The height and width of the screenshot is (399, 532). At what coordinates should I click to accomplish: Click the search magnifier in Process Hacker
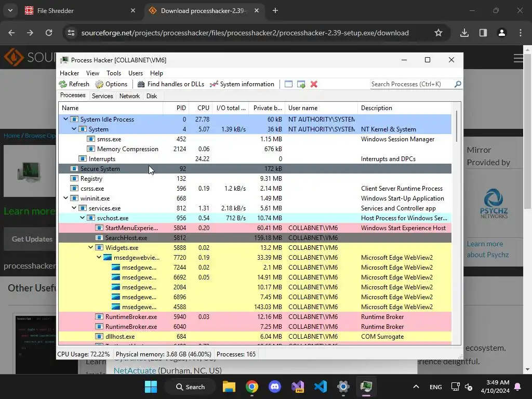click(x=457, y=84)
